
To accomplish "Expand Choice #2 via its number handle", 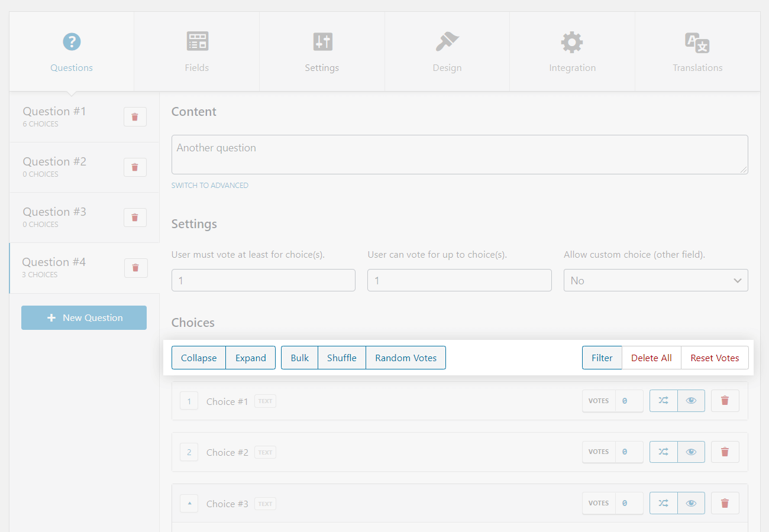I will (x=189, y=453).
